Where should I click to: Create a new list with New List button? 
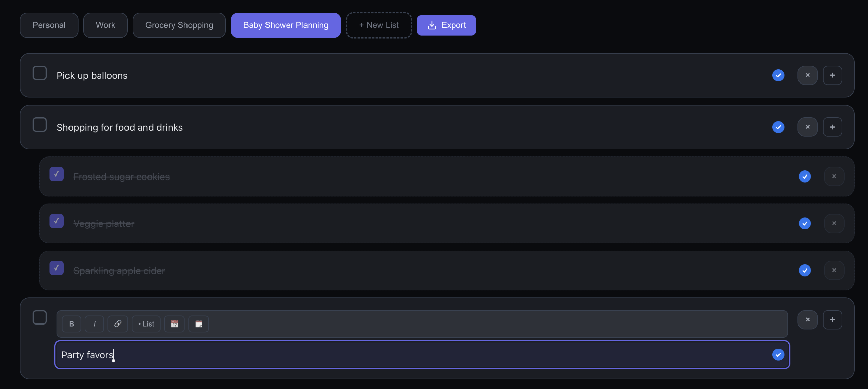coord(379,25)
